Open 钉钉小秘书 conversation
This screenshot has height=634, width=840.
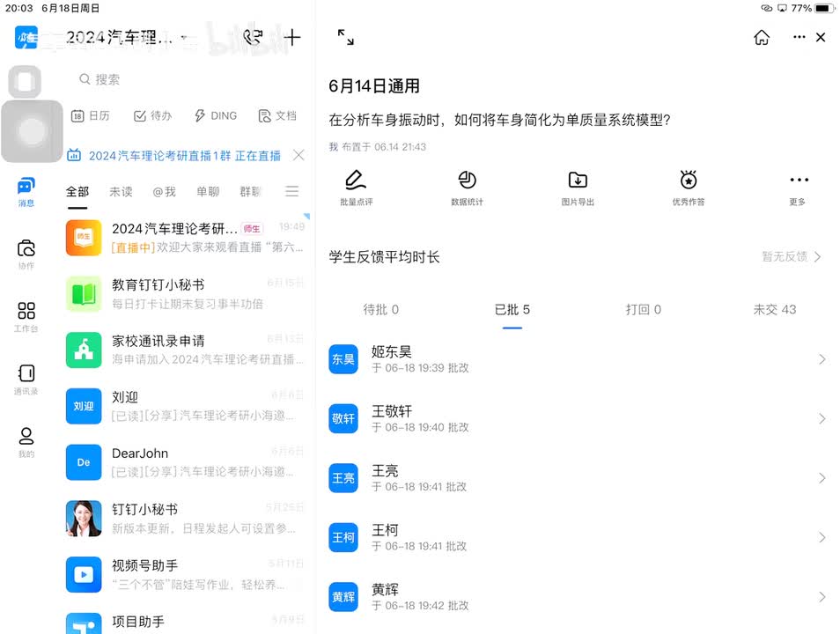[185, 519]
